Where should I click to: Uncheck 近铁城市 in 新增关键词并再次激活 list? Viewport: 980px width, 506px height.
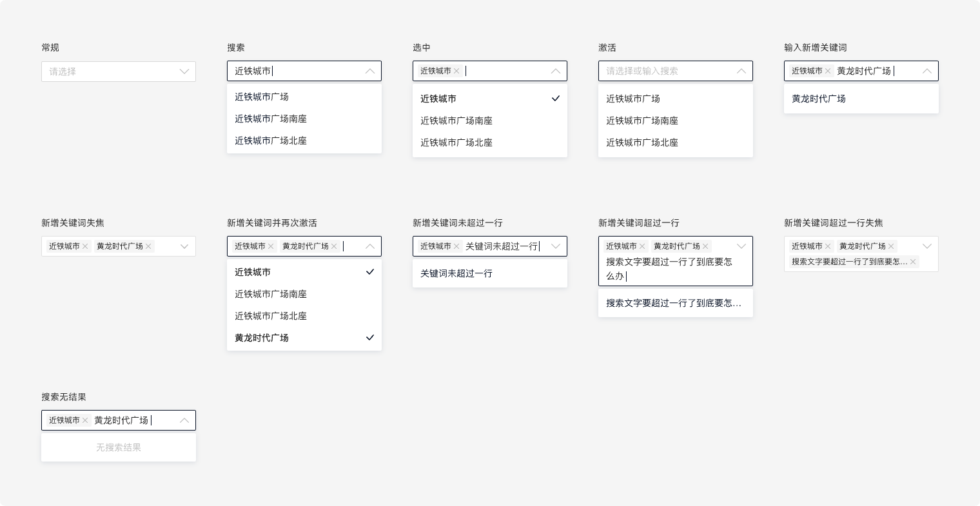304,272
